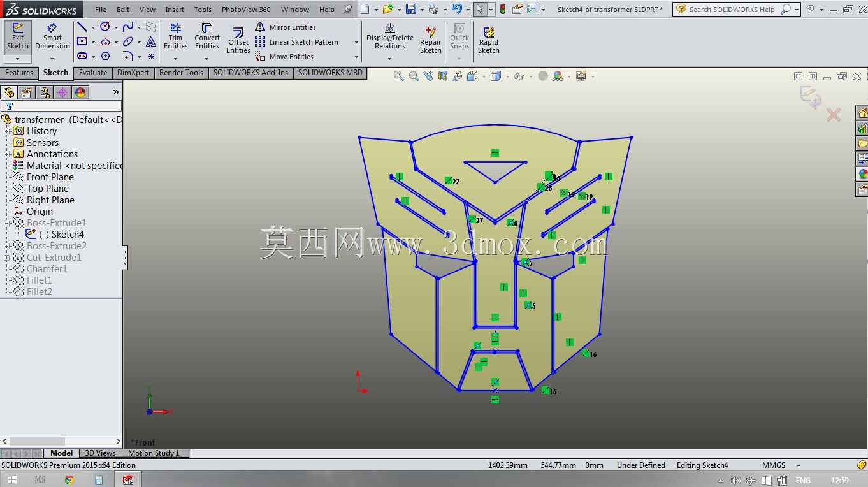Switch to the Render Tools tab
The image size is (868, 487).
182,73
